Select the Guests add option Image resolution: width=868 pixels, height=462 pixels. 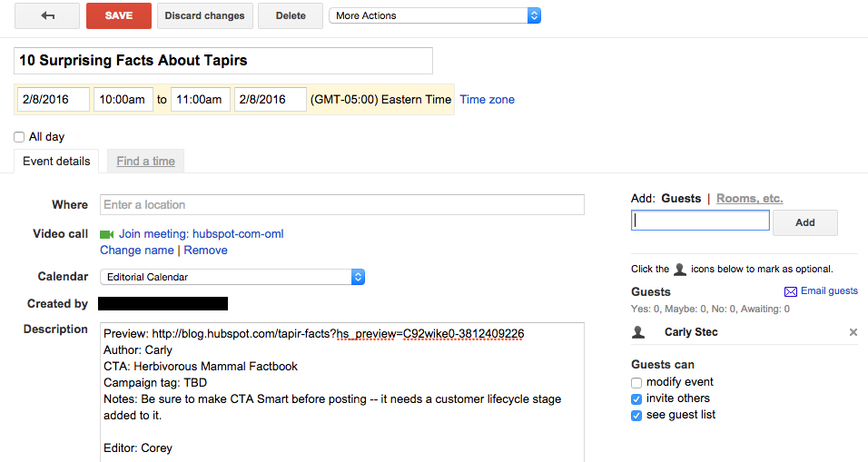[x=681, y=199]
